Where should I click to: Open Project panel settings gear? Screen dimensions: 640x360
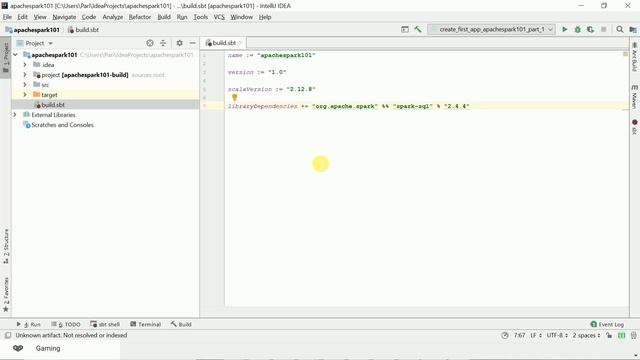click(180, 43)
